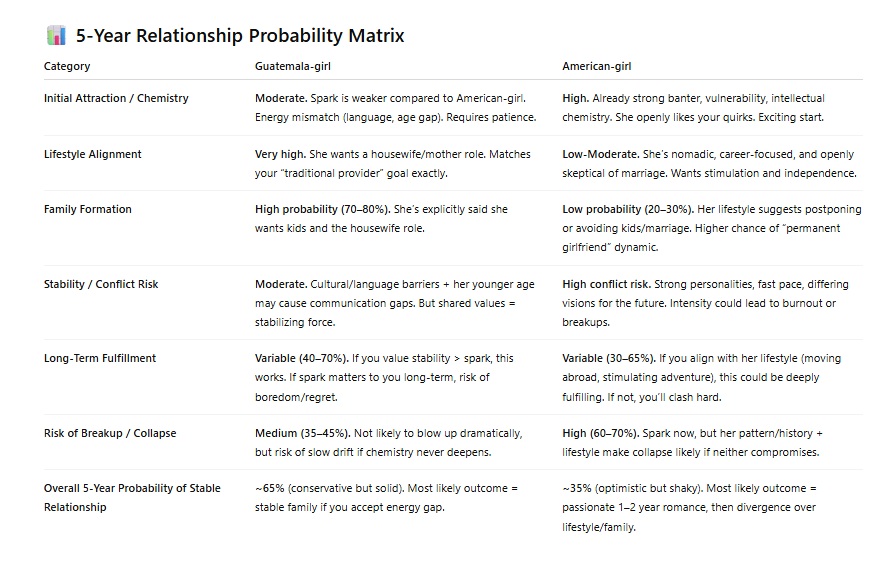Click 'Overall 5-Year Probability of Stable Relationship' label
Image resolution: width=883 pixels, height=566 pixels.
tap(132, 498)
